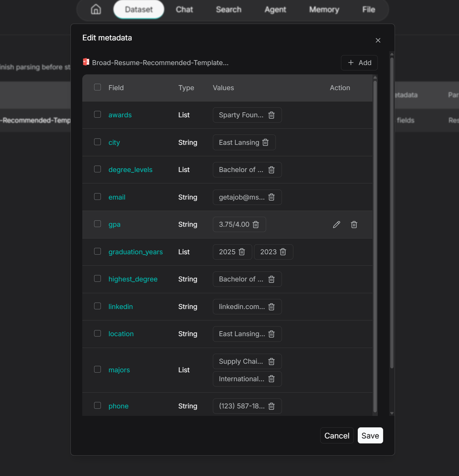Click the home icon in top navigation
The width and height of the screenshot is (459, 476).
96,9
